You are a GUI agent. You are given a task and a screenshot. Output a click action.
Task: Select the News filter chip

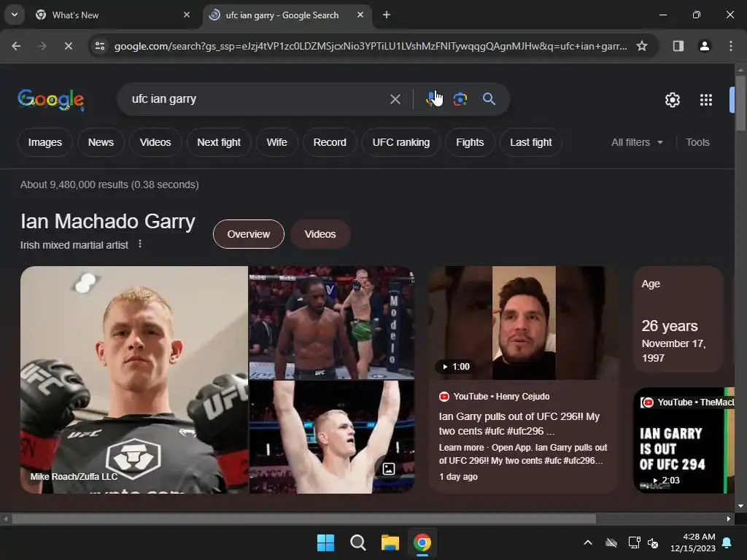click(x=101, y=142)
